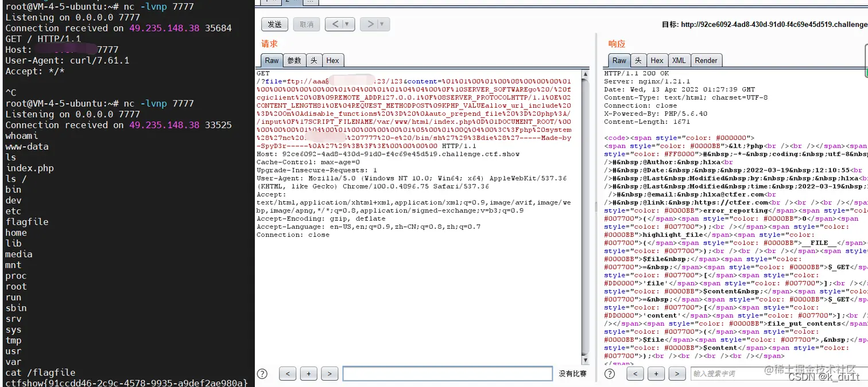The width and height of the screenshot is (868, 387).
Task: Click 'www-data' terminal output line
Action: (x=27, y=147)
